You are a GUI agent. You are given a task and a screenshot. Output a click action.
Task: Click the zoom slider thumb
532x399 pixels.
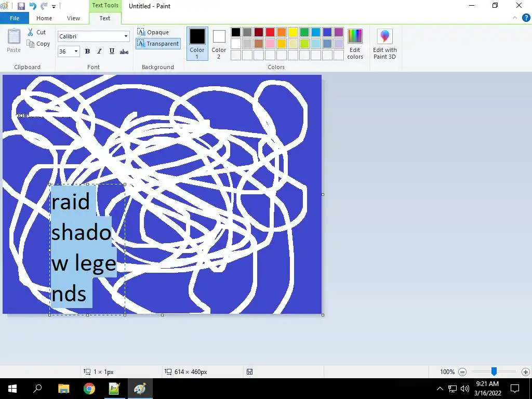click(x=494, y=371)
